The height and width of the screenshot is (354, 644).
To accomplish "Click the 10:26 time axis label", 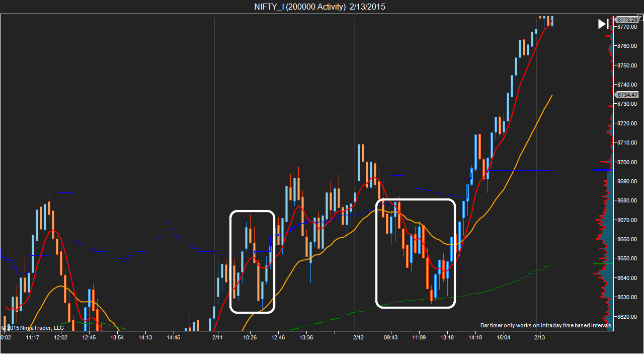I will tap(250, 337).
